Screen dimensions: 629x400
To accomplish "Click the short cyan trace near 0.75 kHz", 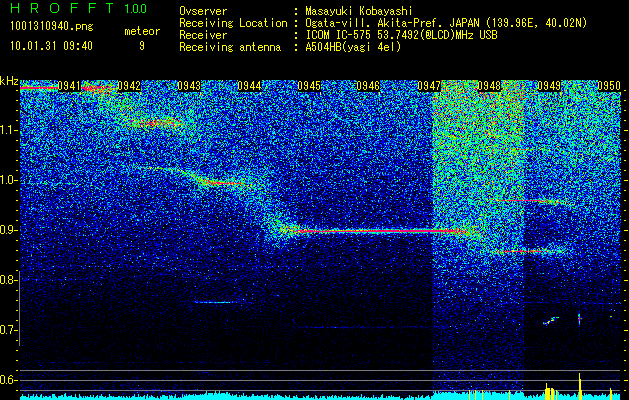I will (x=217, y=302).
